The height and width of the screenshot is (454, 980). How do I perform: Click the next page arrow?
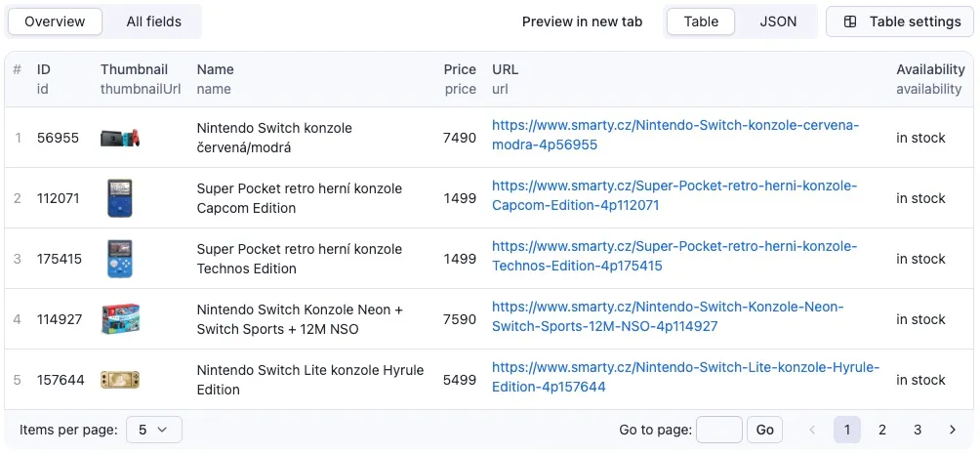click(952, 430)
